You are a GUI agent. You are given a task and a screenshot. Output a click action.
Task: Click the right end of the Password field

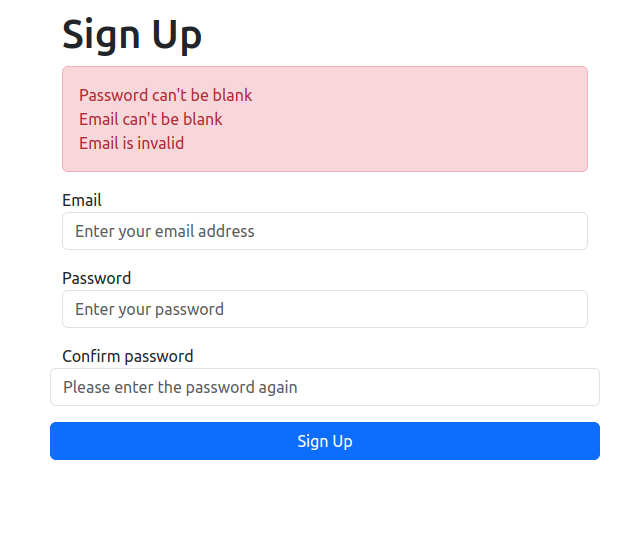(x=570, y=309)
